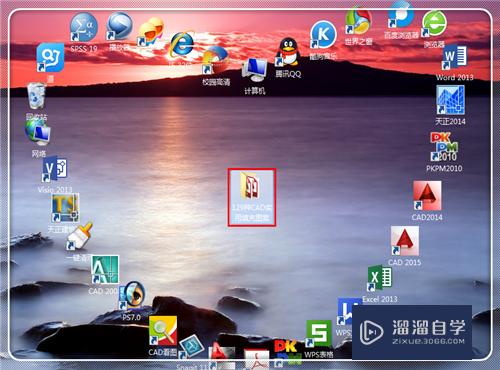Click the 腾讯QQ label text
This screenshot has width=500, height=370.
[x=288, y=74]
